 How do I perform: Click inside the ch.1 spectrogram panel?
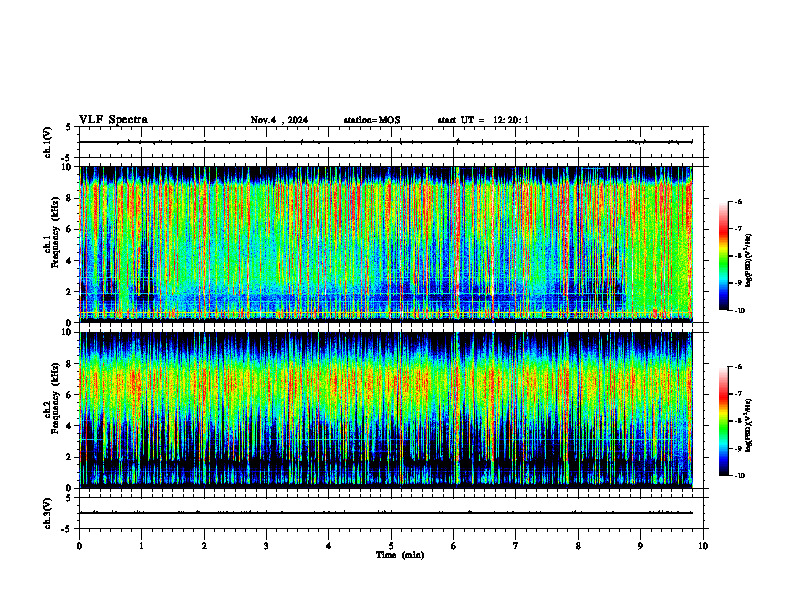[386, 244]
